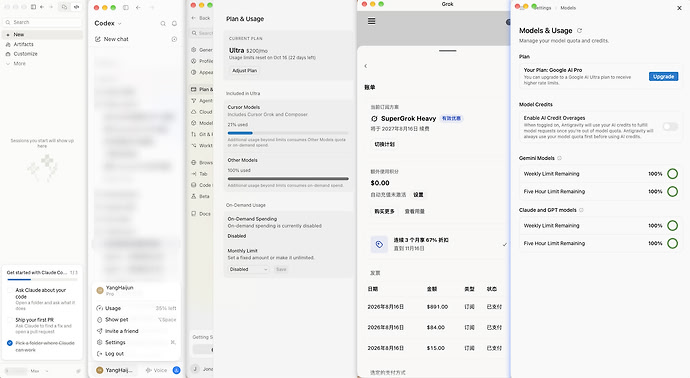The image size is (690, 378).
Task: Check the Ask Claude about your code item
Action: coord(10,290)
